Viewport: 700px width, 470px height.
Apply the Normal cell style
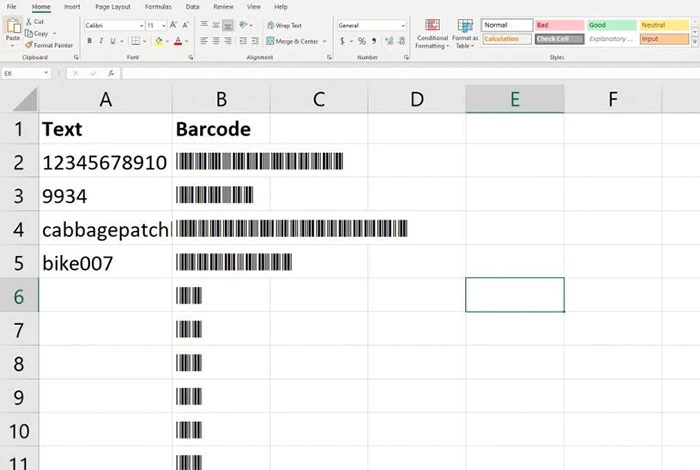point(507,25)
